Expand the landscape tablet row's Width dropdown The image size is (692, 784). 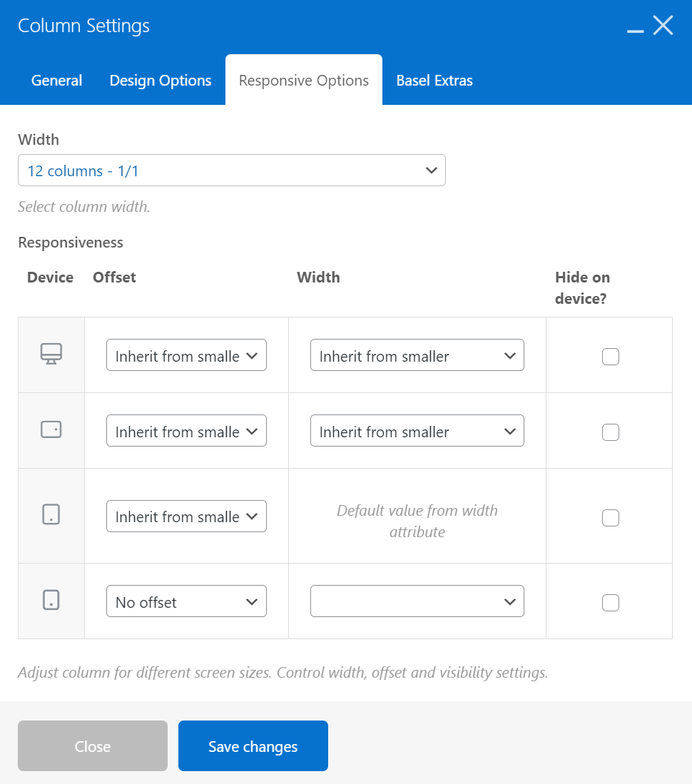tap(417, 431)
